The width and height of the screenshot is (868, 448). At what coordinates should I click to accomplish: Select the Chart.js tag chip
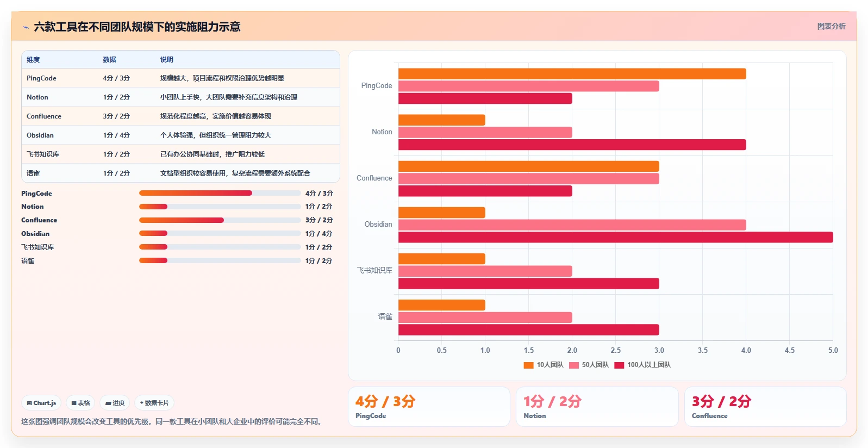tap(41, 403)
